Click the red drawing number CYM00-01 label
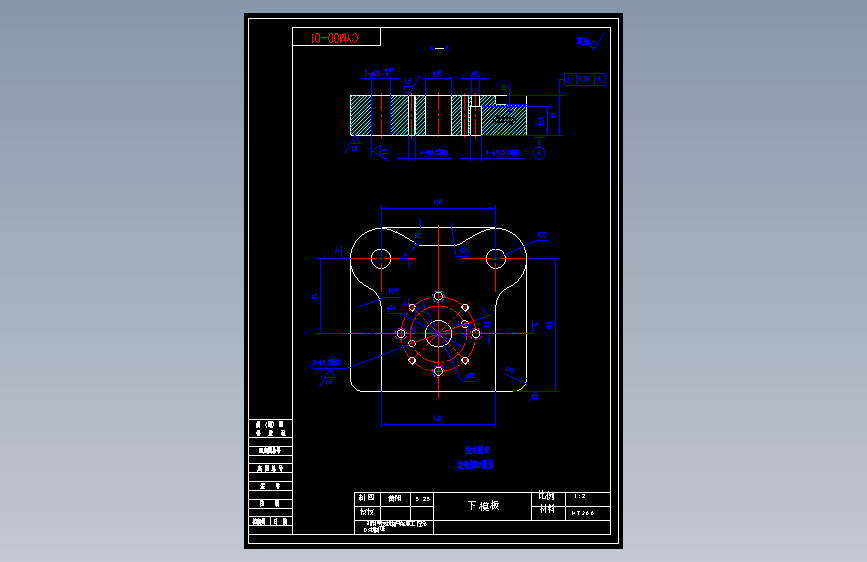Image resolution: width=867 pixels, height=562 pixels. coord(335,38)
